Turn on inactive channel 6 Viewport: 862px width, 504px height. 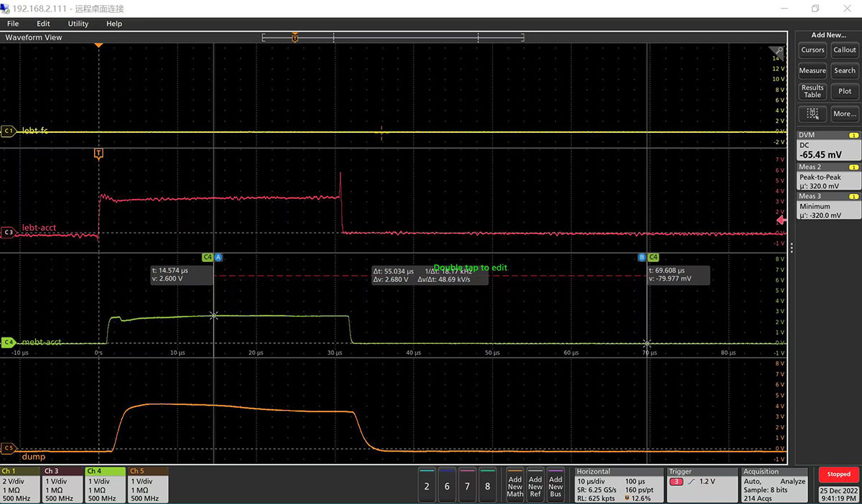click(447, 486)
